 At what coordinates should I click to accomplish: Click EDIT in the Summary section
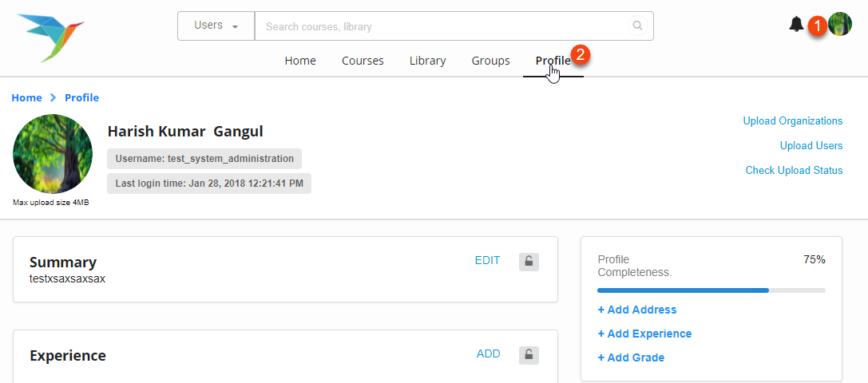tap(487, 260)
